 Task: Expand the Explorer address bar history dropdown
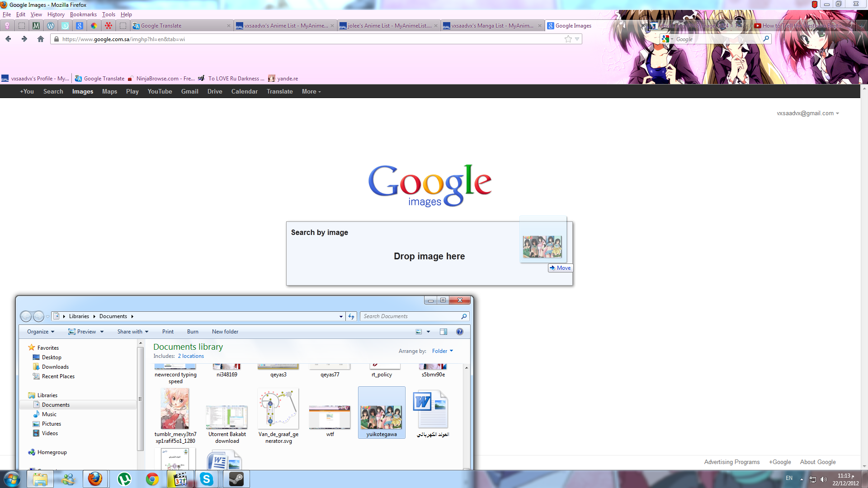point(341,316)
